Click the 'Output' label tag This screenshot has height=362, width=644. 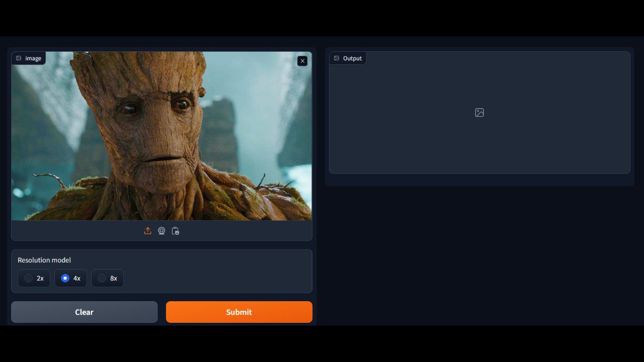(x=348, y=58)
